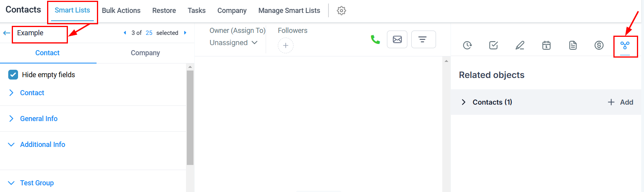Add a follower with the plus circle
Image resolution: width=644 pixels, height=192 pixels.
(285, 45)
